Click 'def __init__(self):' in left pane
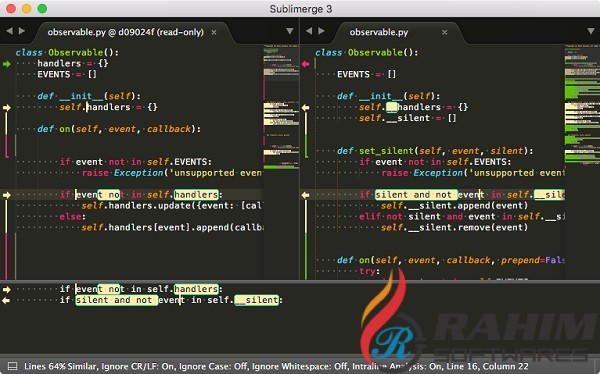This screenshot has height=374, width=600. pyautogui.click(x=89, y=96)
